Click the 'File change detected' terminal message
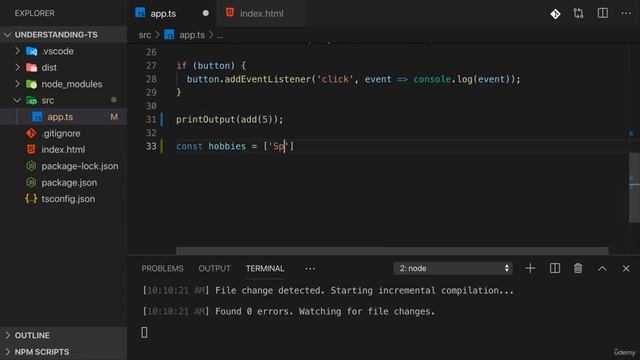The image size is (640, 360). (364, 291)
